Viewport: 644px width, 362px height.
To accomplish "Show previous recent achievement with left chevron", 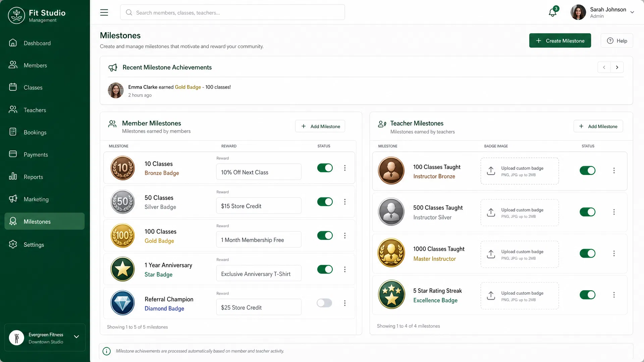I will coord(604,67).
